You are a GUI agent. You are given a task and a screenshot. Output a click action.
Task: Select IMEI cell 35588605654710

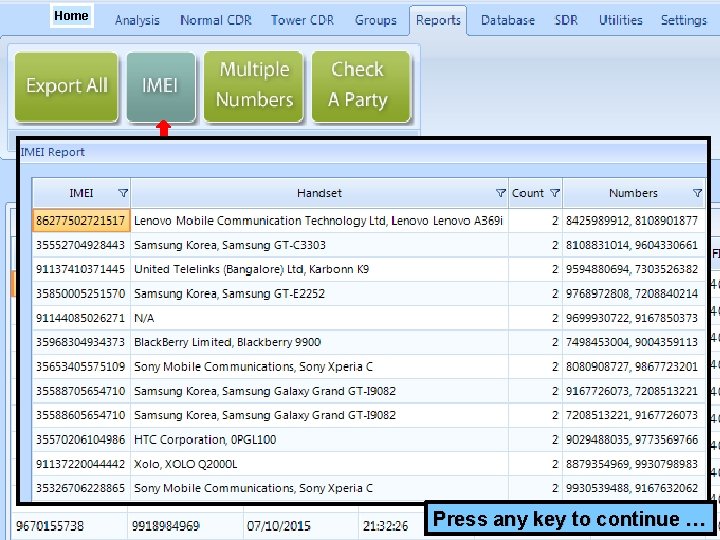(81, 415)
